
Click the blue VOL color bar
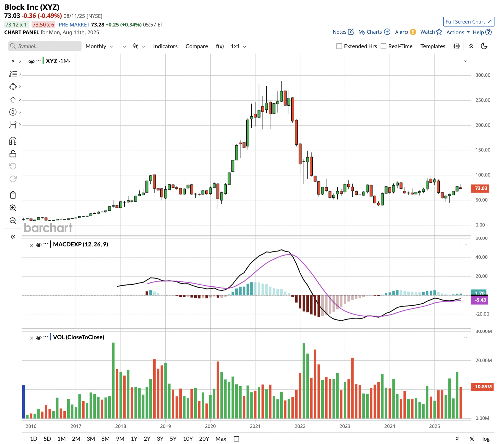pos(51,337)
